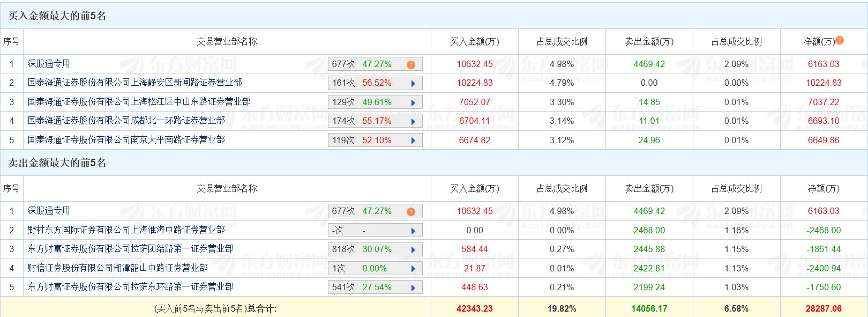The image size is (868, 317).
Task: Open 野村东方国际证券上海淮海中路证券营业部 link
Action: 126,230
